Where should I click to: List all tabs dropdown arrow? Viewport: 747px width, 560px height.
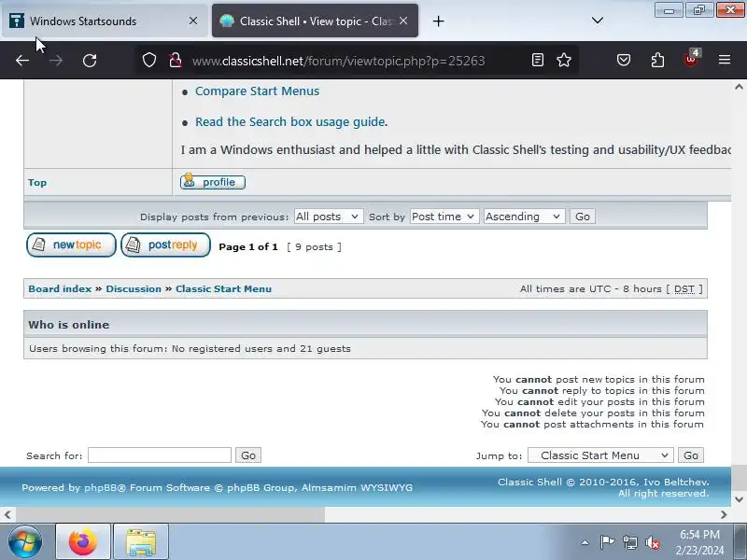[598, 21]
